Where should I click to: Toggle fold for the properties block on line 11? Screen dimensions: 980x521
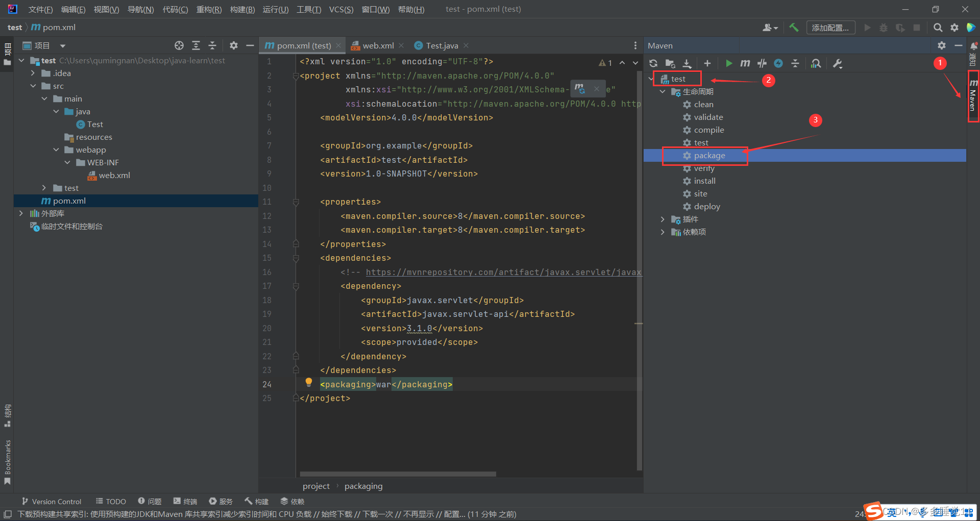pos(296,202)
